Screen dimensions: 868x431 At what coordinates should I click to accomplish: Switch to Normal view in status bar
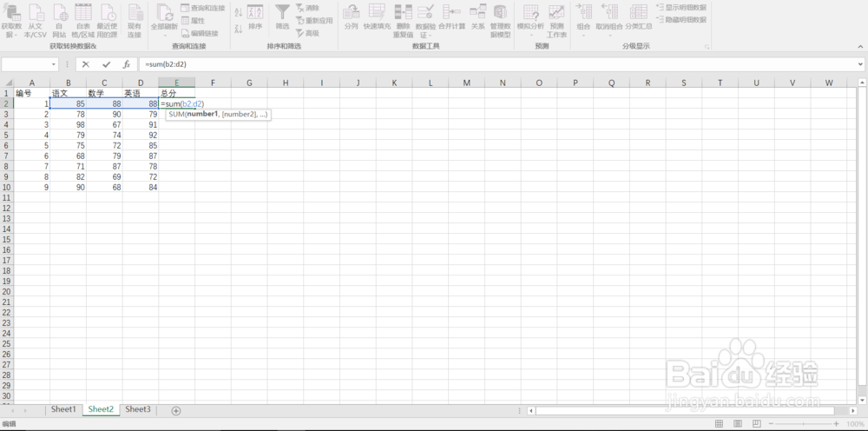[719, 424]
